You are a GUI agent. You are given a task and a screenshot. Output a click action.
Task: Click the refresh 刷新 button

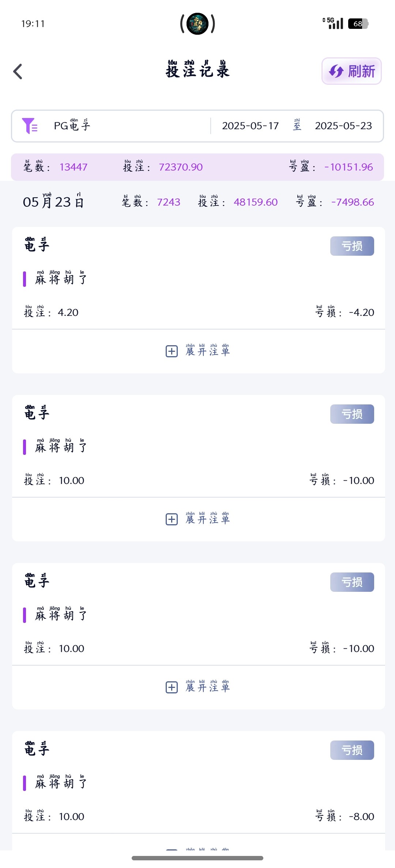(351, 71)
